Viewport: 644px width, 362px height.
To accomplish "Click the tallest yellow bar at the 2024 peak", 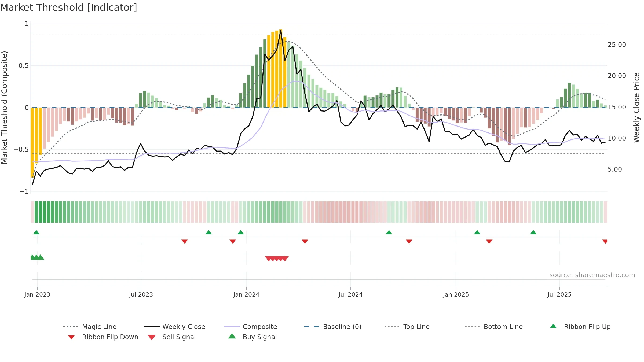I will click(x=281, y=68).
